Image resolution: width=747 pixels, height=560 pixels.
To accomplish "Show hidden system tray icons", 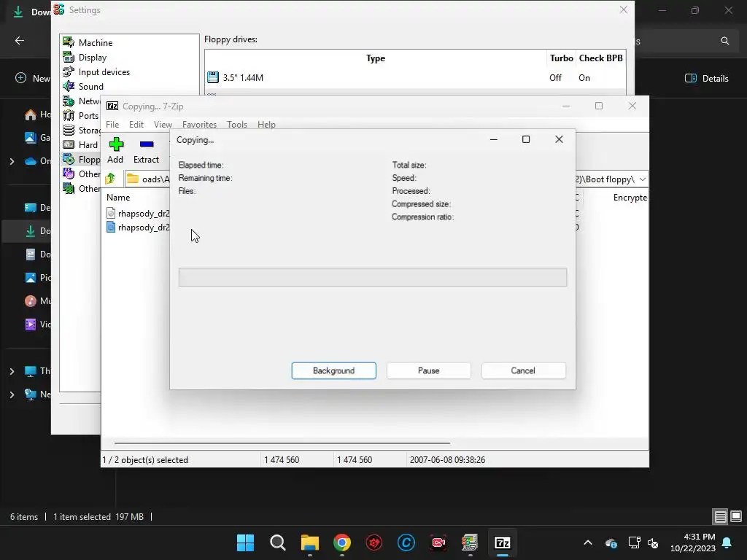I will [x=588, y=542].
